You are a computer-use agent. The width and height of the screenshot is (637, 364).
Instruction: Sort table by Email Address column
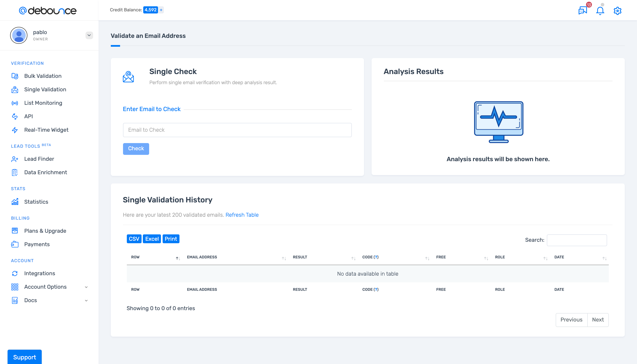202,257
